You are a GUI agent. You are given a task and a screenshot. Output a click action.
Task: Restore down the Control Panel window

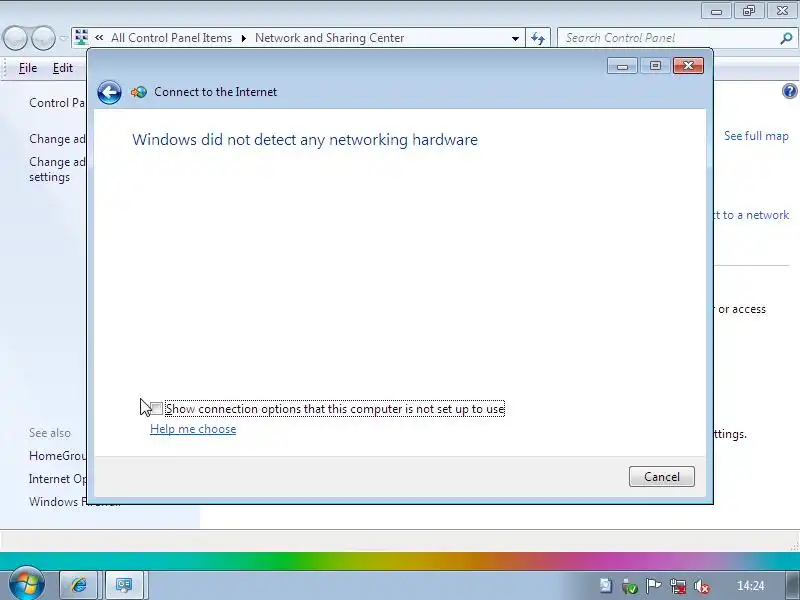point(749,11)
